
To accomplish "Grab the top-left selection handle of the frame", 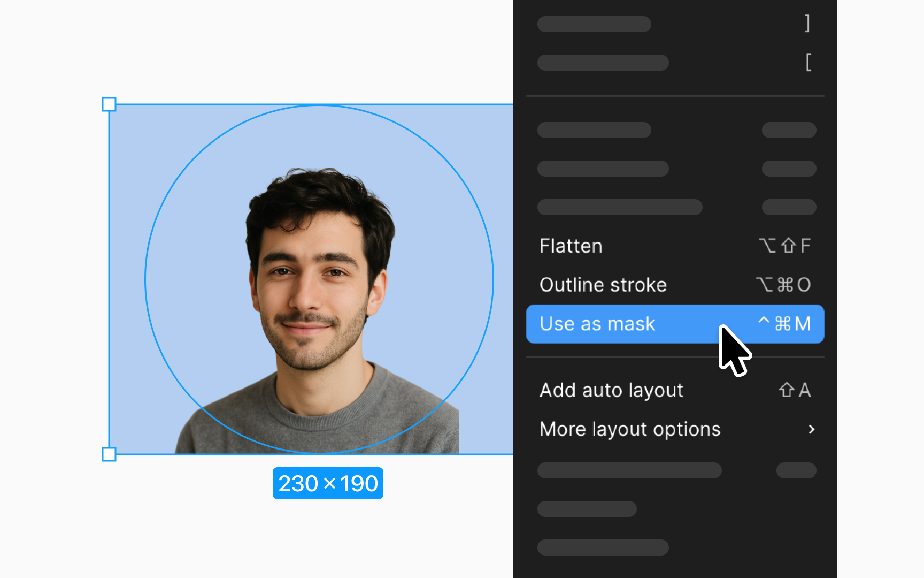I will (x=109, y=105).
